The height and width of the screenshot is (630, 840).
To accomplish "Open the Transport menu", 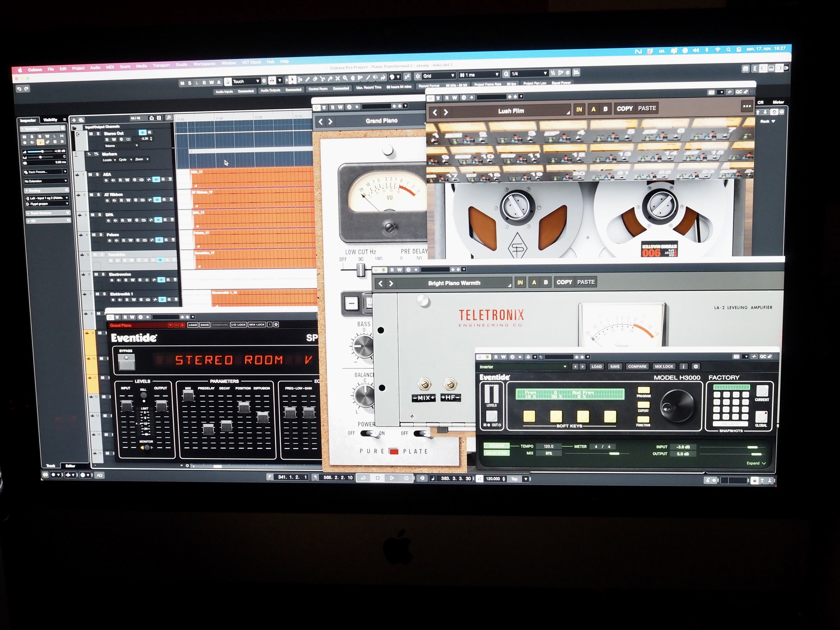I will (161, 66).
